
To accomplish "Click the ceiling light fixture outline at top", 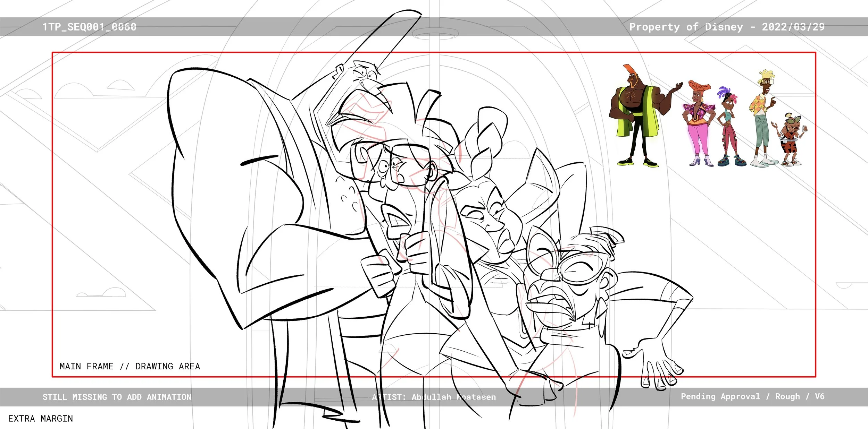I will pyautogui.click(x=435, y=34).
